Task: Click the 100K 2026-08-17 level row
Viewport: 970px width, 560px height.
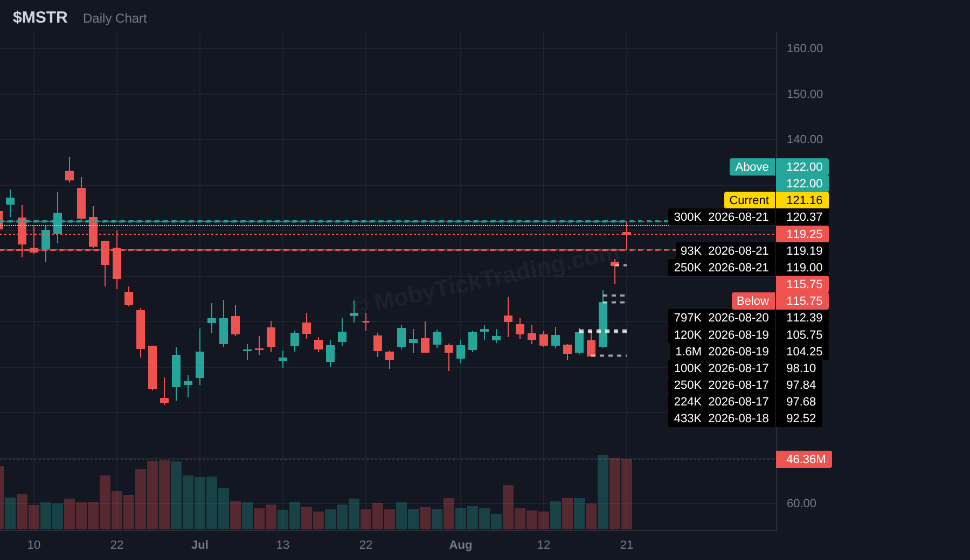Action: click(722, 368)
